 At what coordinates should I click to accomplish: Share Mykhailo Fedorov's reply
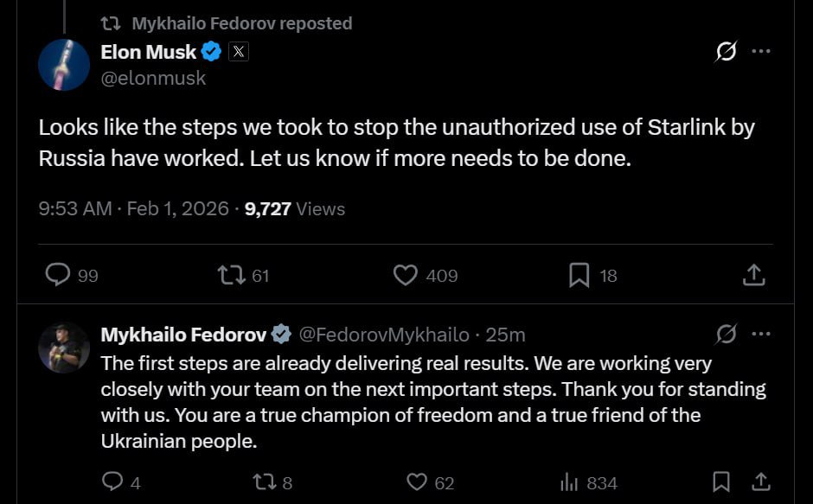761,482
